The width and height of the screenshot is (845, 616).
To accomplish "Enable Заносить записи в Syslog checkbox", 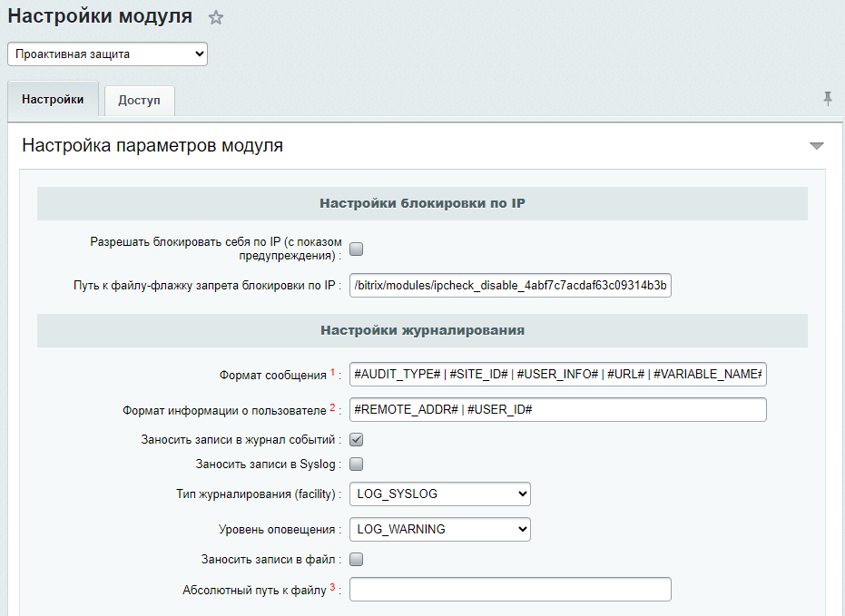I will tap(356, 464).
